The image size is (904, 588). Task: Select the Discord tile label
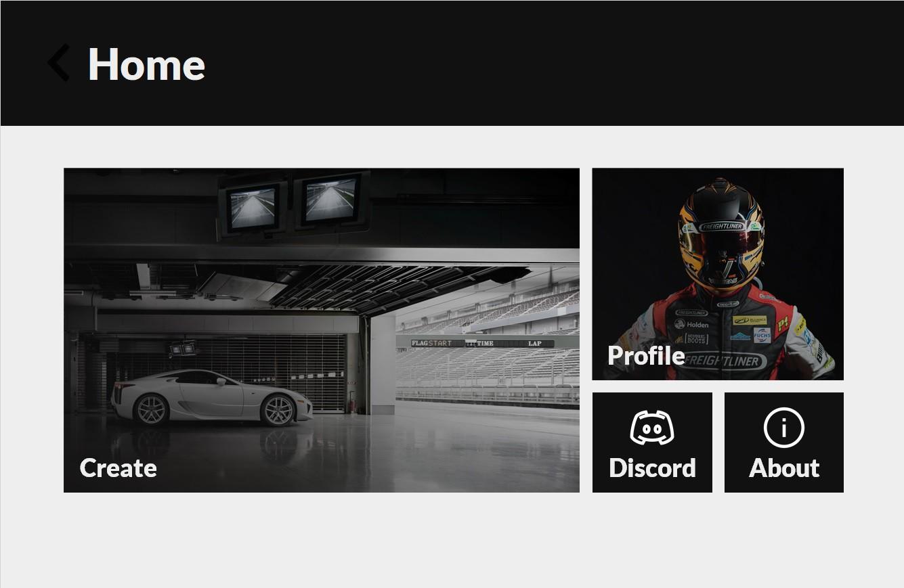pyautogui.click(x=652, y=468)
